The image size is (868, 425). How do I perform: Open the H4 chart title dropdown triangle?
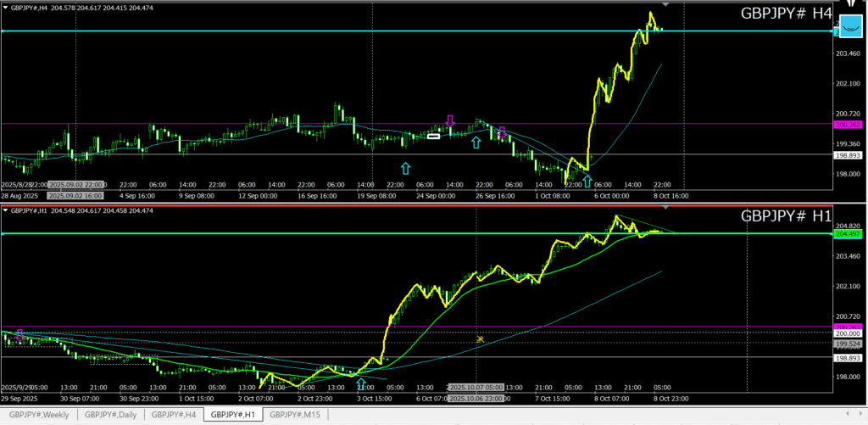click(x=5, y=6)
